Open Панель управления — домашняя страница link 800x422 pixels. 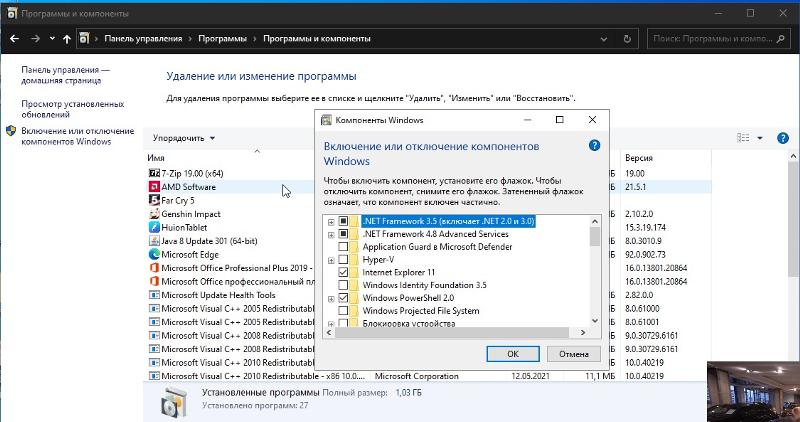65,75
